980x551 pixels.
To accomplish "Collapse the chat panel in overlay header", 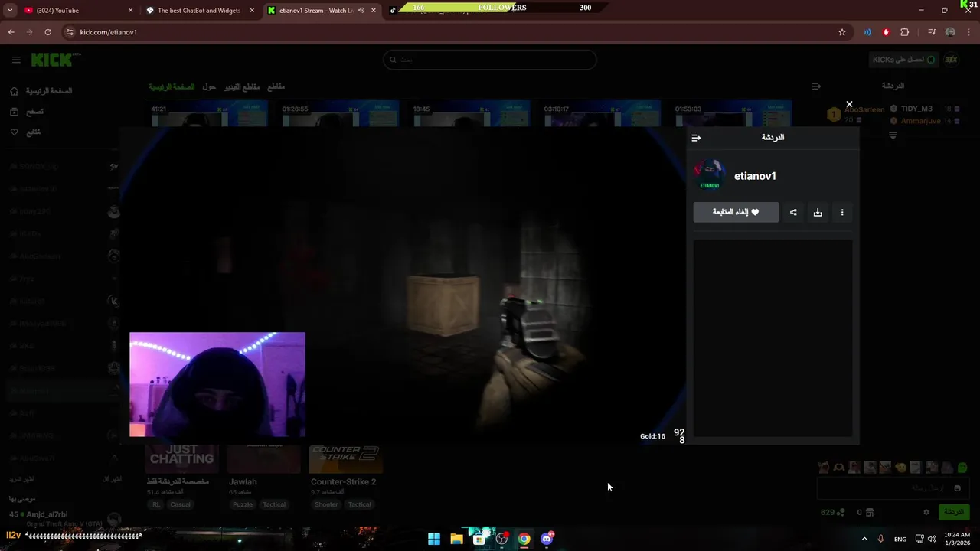I will (696, 138).
